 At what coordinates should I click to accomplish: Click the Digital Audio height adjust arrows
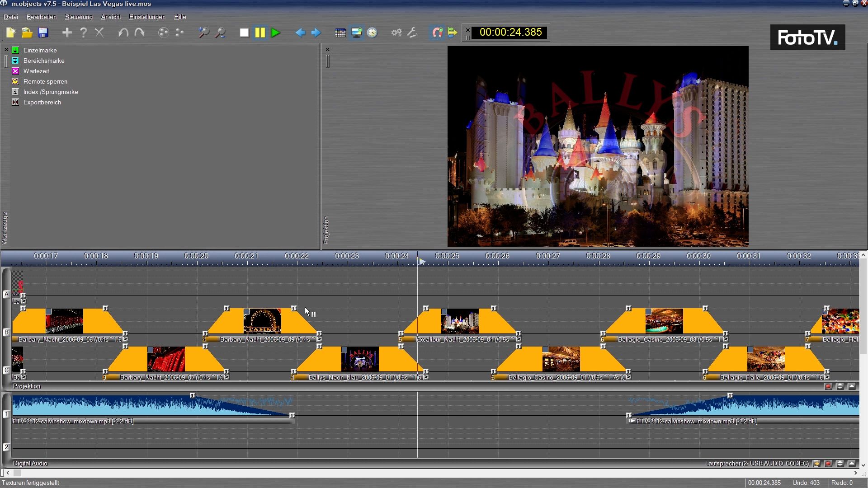point(840,464)
